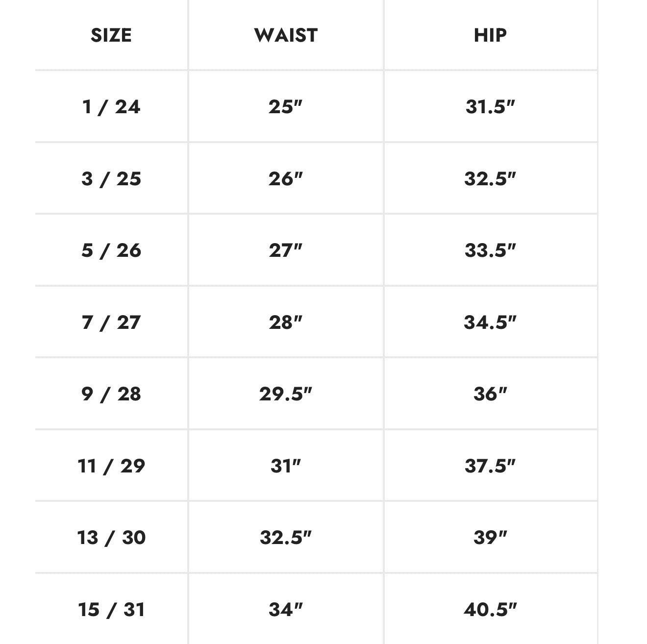Image resolution: width=647 pixels, height=644 pixels.
Task: Click the 5 / 26 size row label
Action: click(111, 250)
